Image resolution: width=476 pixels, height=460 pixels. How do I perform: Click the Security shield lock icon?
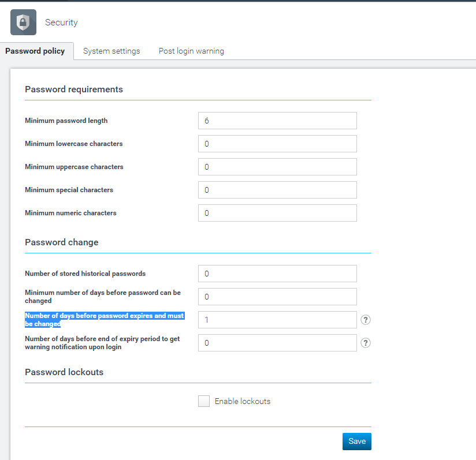[x=23, y=23]
